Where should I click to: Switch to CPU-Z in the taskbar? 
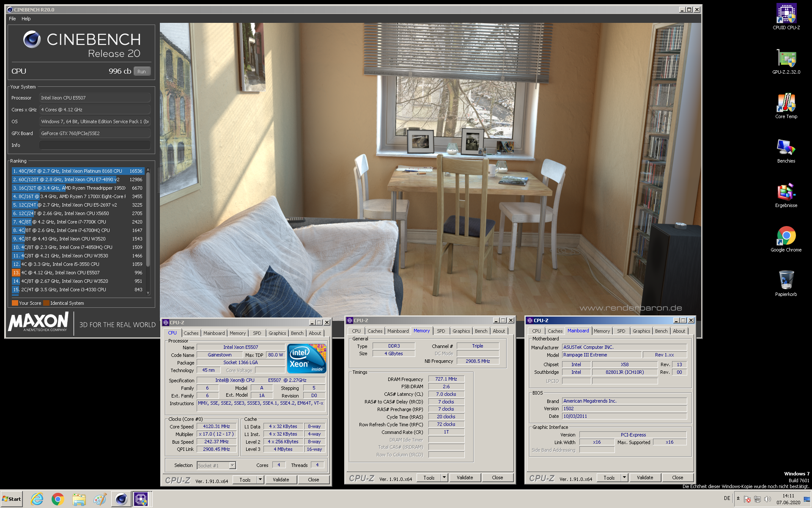(x=141, y=499)
